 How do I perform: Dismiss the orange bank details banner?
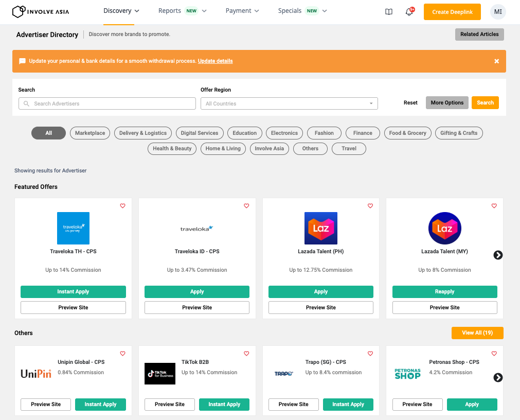coord(496,61)
